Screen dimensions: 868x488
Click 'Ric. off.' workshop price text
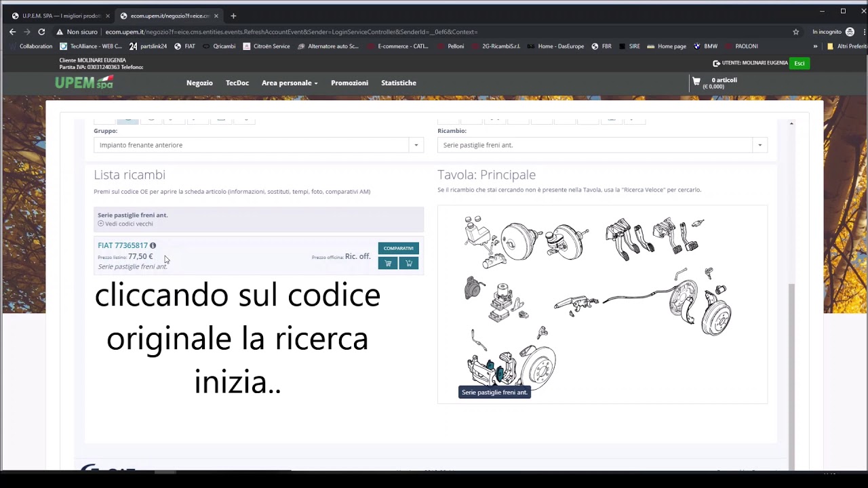click(x=357, y=256)
